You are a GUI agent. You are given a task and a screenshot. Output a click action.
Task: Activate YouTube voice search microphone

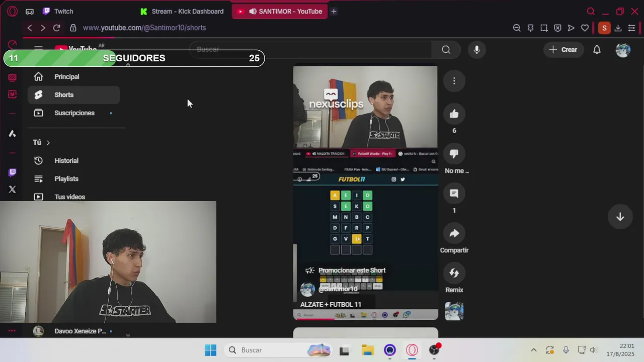476,49
